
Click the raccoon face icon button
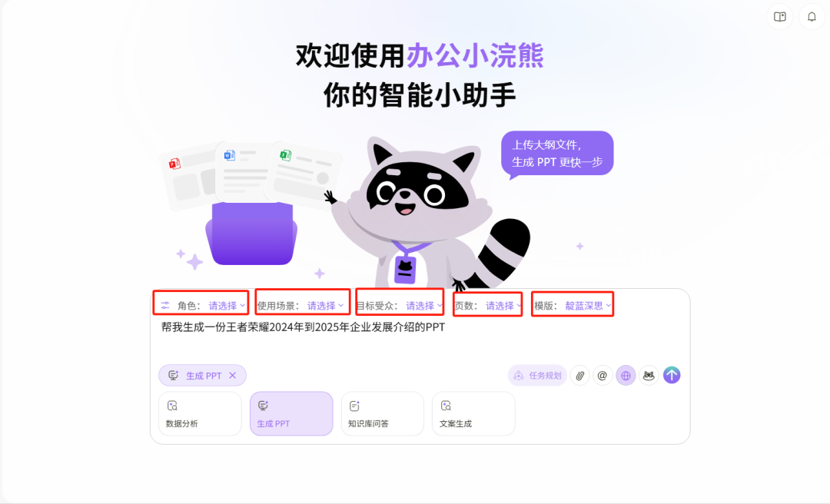tap(649, 376)
